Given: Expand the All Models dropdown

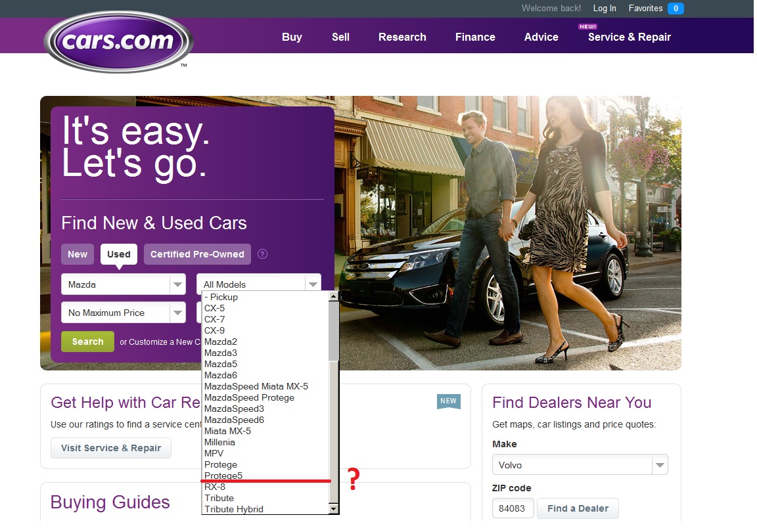Looking at the screenshot, I should [258, 284].
